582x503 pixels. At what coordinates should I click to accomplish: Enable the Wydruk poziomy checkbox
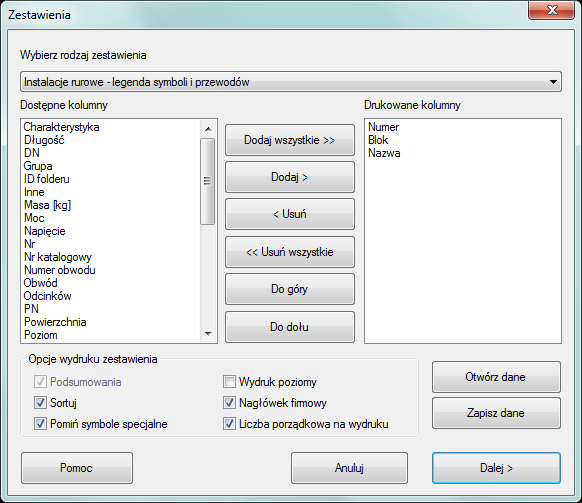pos(229,382)
